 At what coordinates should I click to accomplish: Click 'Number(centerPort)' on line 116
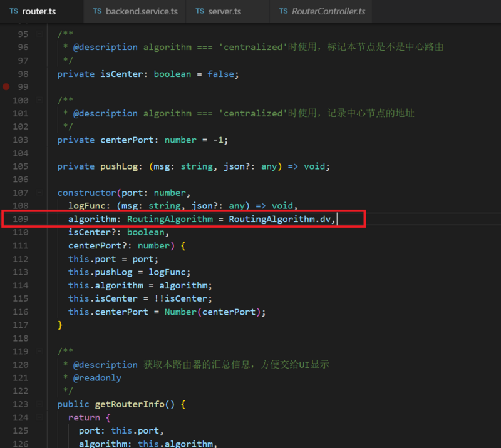click(x=212, y=312)
